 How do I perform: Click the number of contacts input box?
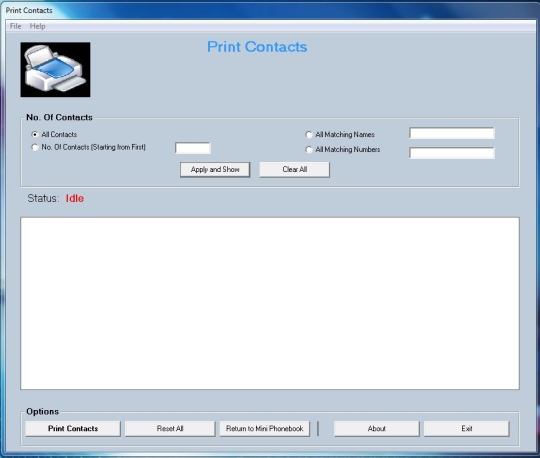click(193, 148)
